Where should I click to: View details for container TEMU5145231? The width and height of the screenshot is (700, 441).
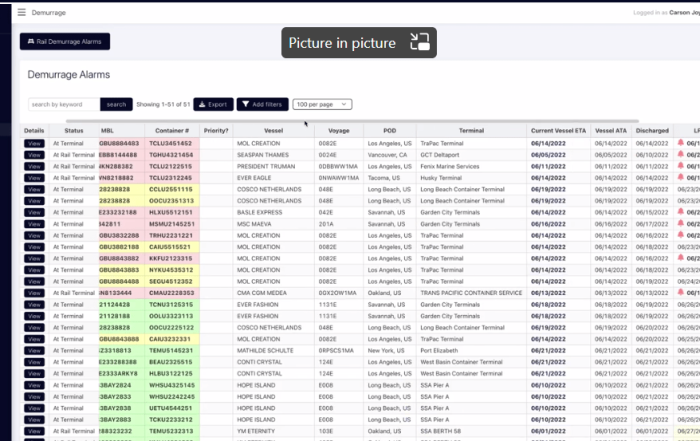(x=34, y=350)
